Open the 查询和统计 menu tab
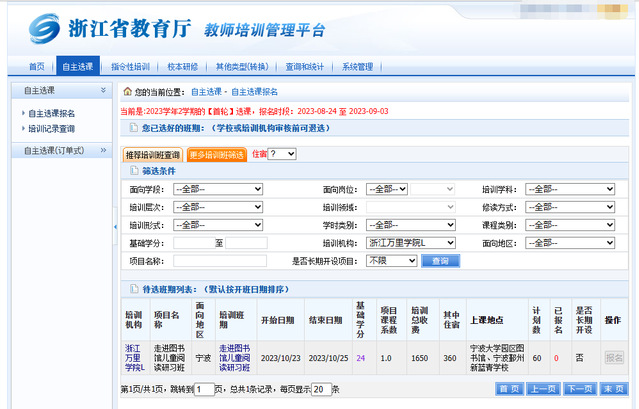Image resolution: width=639 pixels, height=409 pixels. (304, 66)
